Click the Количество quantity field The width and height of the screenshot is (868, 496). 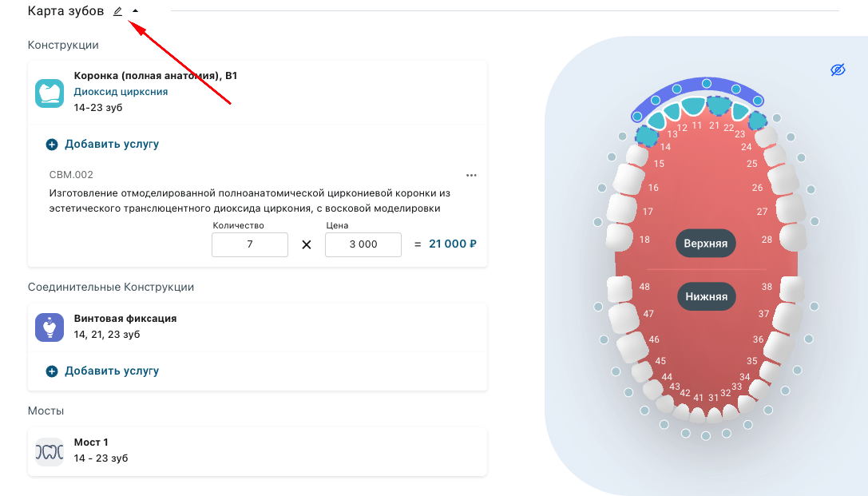(x=250, y=244)
